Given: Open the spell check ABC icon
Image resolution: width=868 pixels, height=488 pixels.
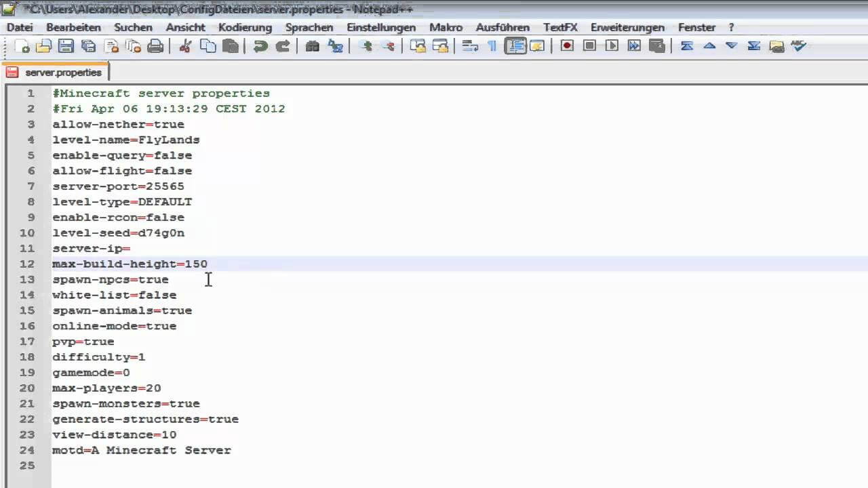Looking at the screenshot, I should pyautogui.click(x=799, y=46).
